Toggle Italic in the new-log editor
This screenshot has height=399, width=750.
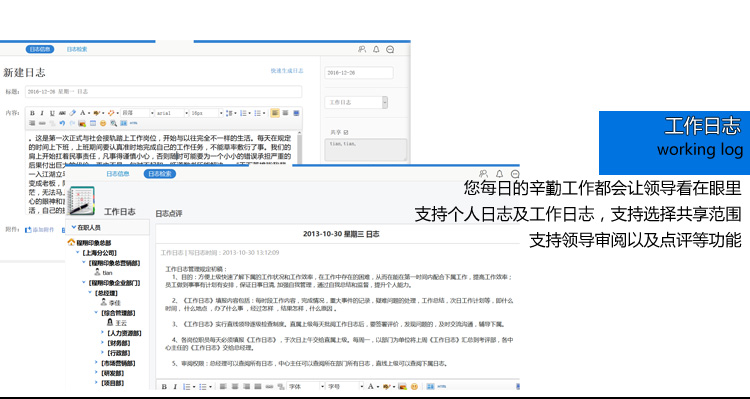tap(42, 113)
